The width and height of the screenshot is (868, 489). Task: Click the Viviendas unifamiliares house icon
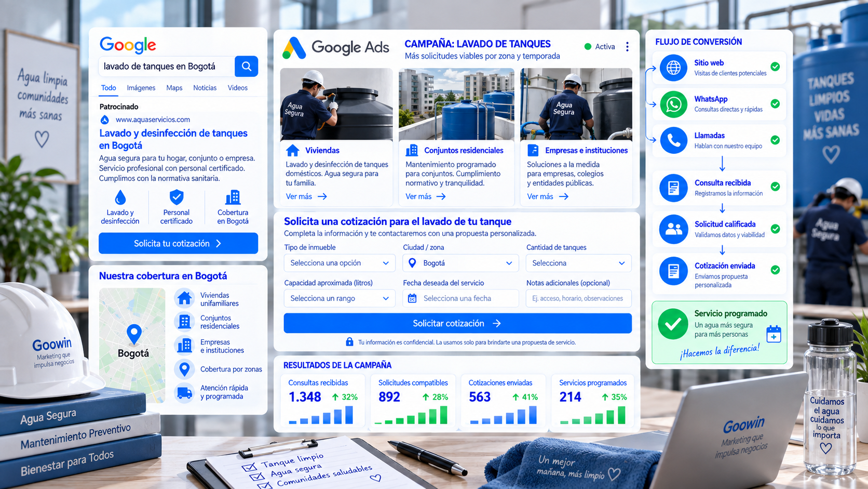184,299
